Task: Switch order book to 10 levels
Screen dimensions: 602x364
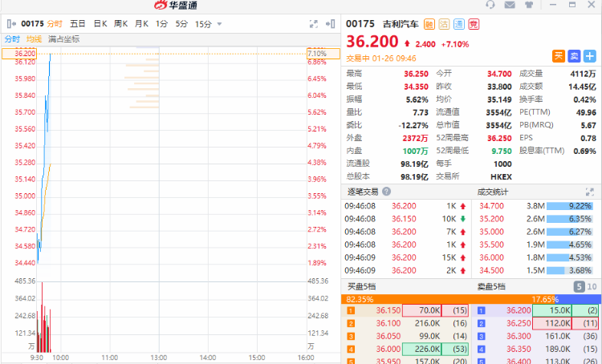Action: tap(592, 286)
